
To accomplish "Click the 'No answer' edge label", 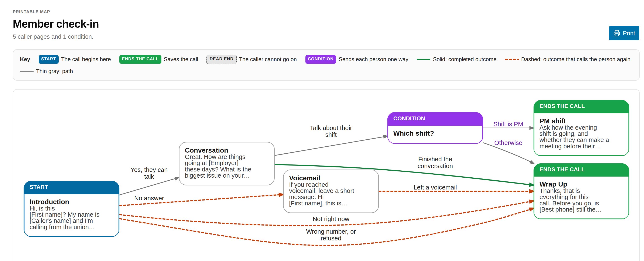I will tap(149, 198).
